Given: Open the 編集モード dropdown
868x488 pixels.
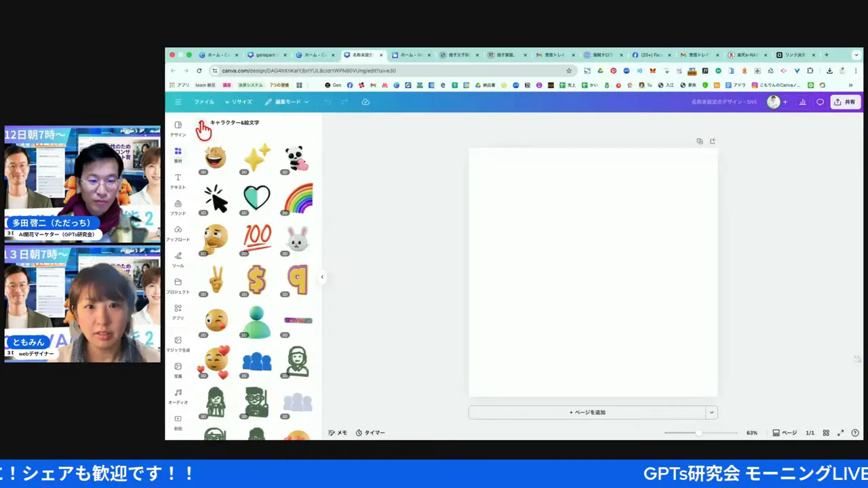Looking at the screenshot, I should click(x=287, y=102).
